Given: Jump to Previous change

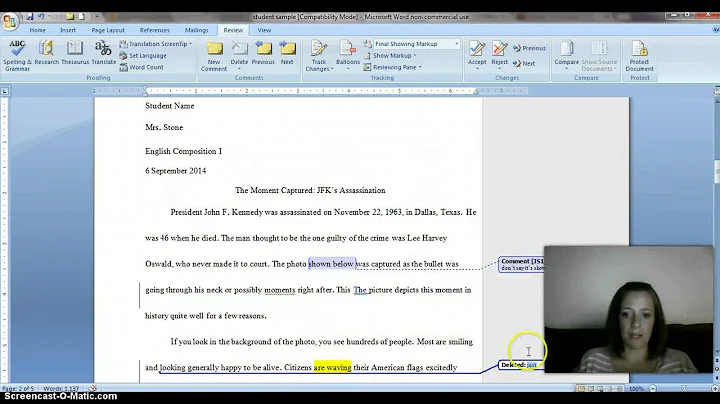Looking at the screenshot, I should tap(529, 48).
